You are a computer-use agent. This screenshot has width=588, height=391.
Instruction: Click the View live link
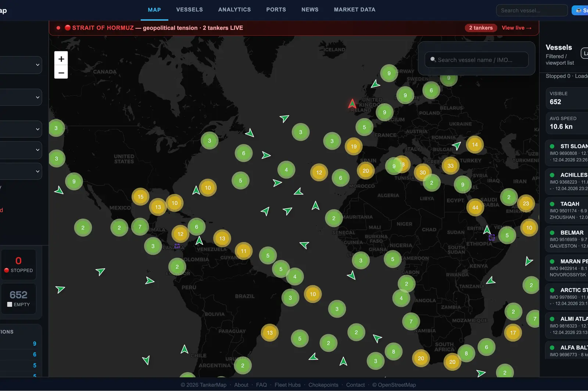coord(516,28)
